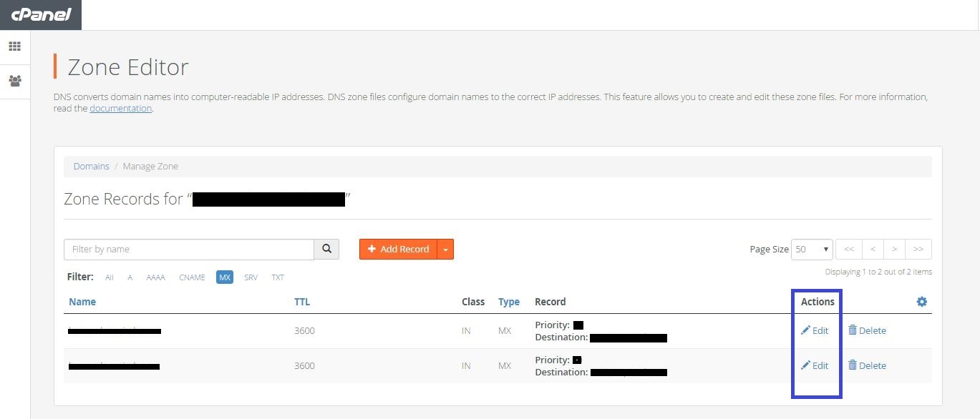Image resolution: width=980 pixels, height=419 pixels.
Task: Toggle the MX record type filter
Action: (225, 277)
